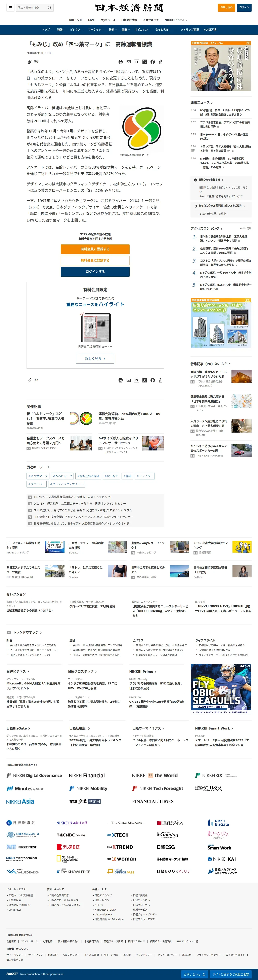The image size is (258, 980).
Task: Select the #トランプ関税 topic link
Action: (x=190, y=30)
